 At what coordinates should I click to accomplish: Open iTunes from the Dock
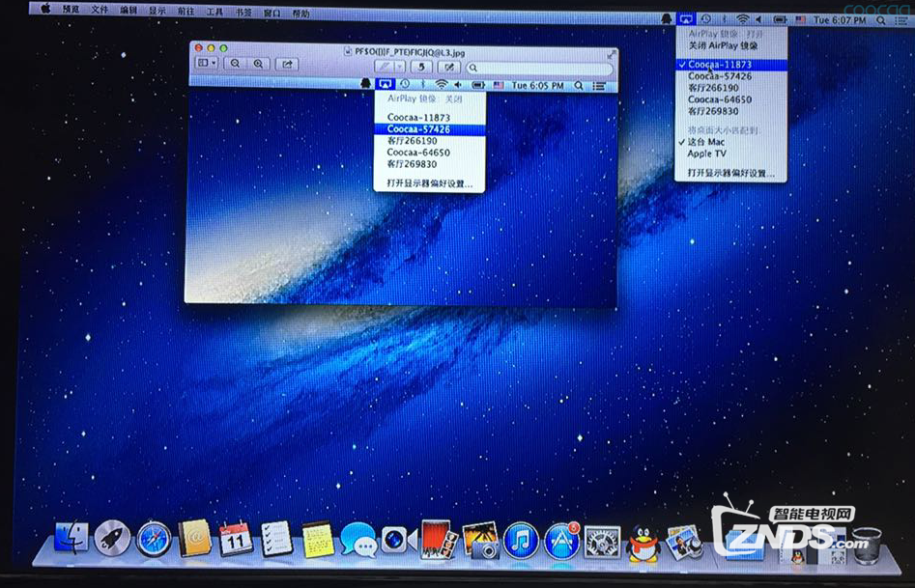pos(521,542)
